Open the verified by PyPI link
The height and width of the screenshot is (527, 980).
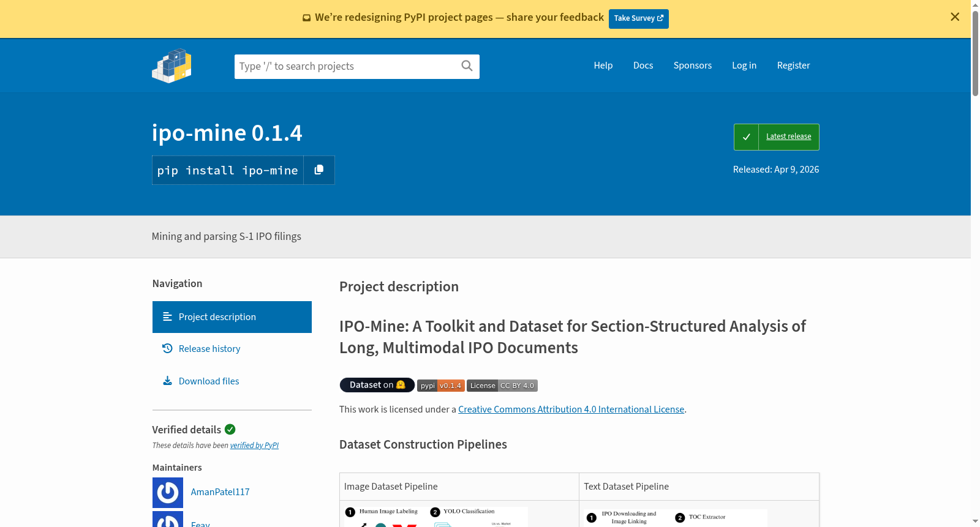click(x=254, y=446)
